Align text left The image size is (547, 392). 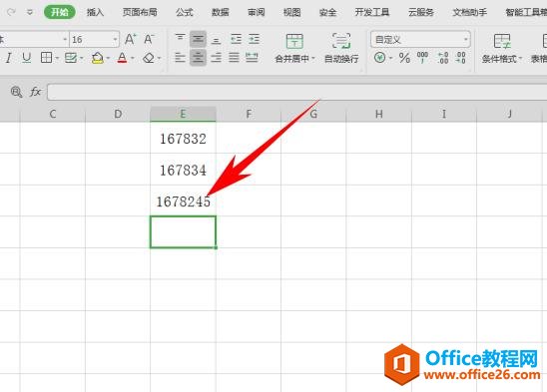[180, 57]
